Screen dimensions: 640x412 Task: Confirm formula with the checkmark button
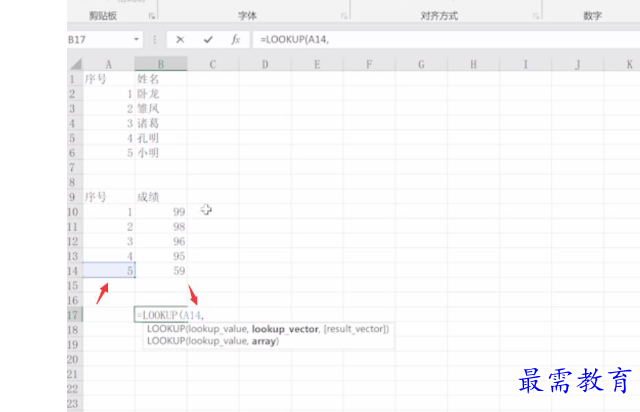[x=208, y=40]
